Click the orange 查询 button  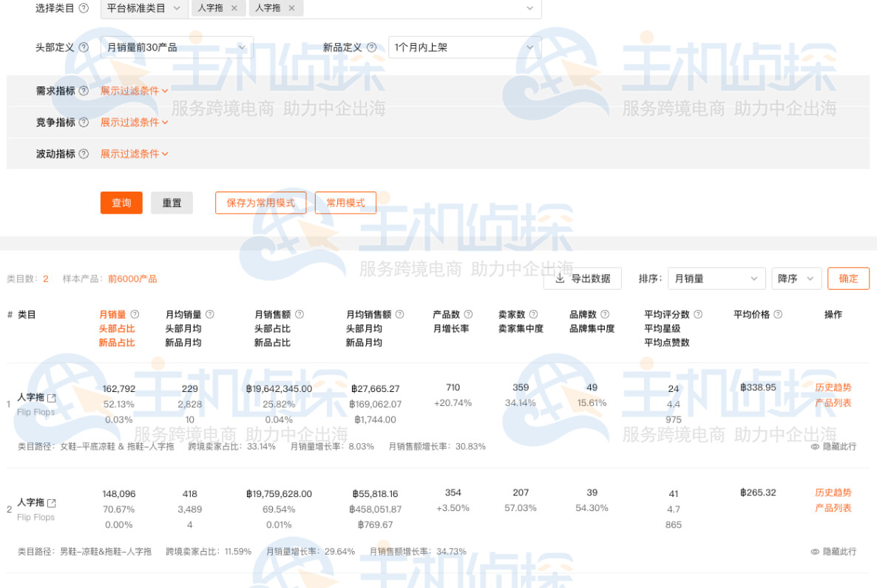coord(121,203)
